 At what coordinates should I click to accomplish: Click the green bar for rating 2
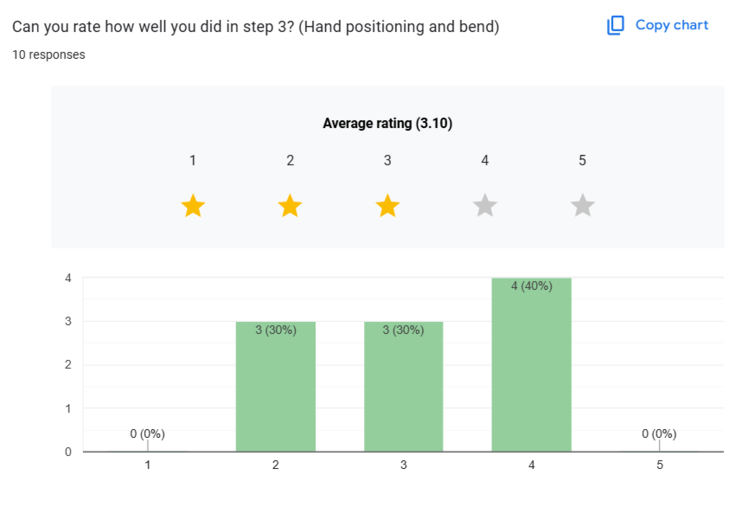coord(275,390)
